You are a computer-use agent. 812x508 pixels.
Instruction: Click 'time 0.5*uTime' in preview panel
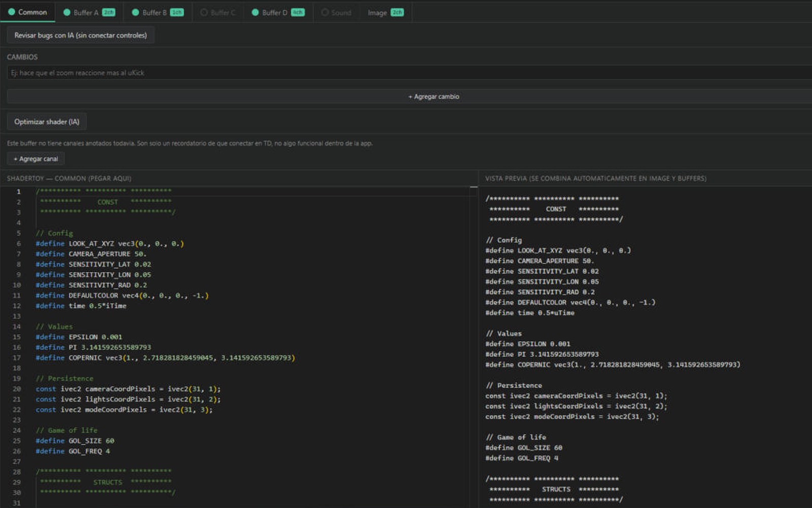[530, 313]
